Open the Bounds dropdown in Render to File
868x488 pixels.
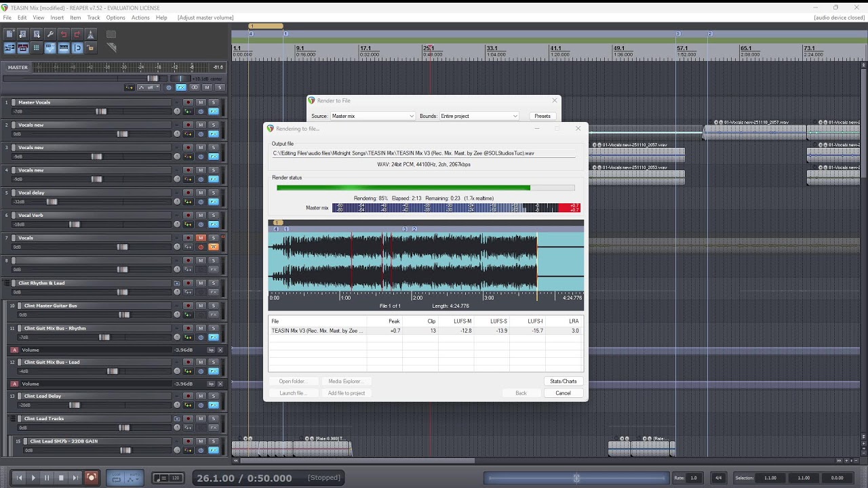[x=479, y=116]
